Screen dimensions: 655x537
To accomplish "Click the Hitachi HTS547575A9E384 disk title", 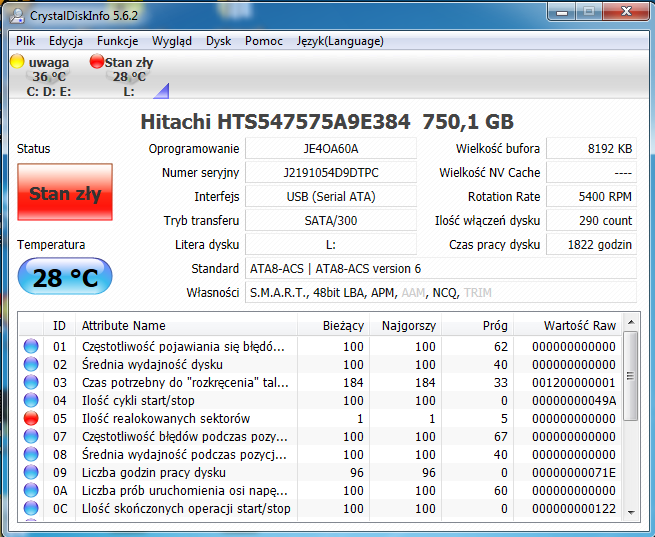I will 327,122.
